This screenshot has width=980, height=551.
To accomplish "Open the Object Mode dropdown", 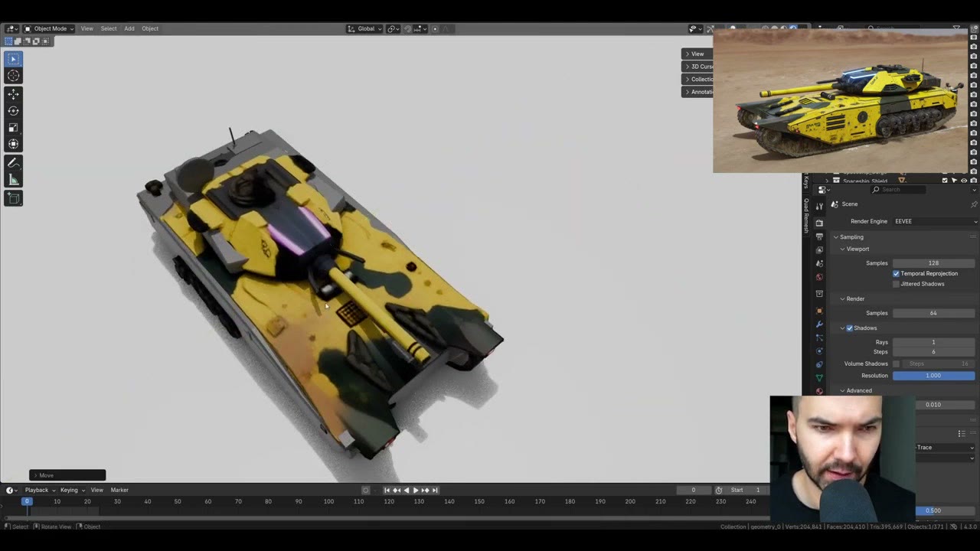I will (50, 29).
